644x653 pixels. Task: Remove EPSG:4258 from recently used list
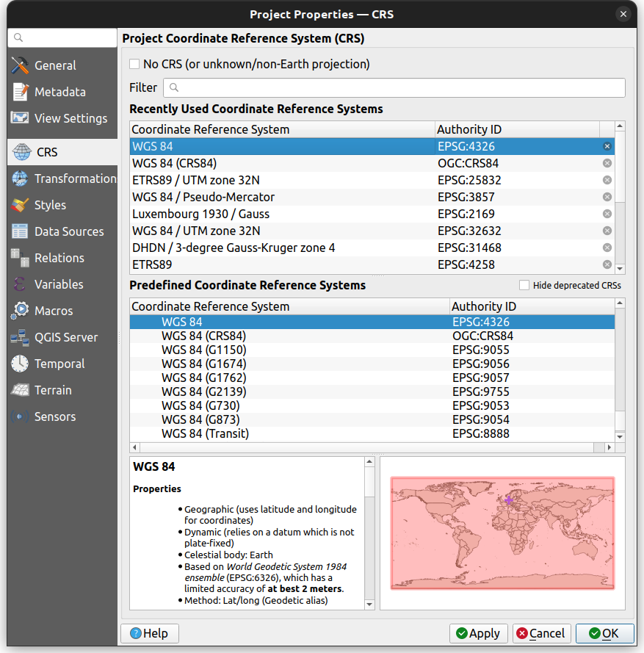point(607,264)
